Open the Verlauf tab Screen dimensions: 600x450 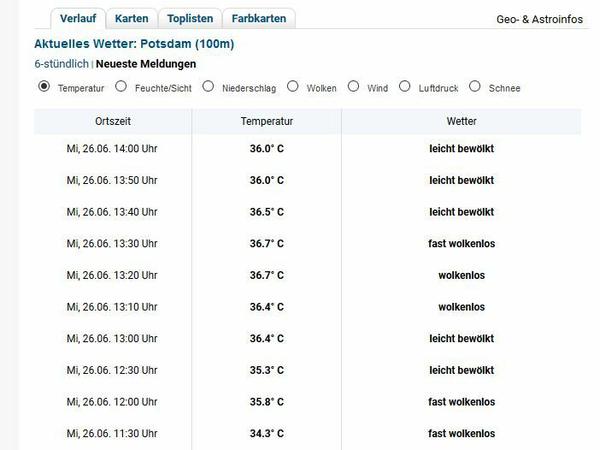pyautogui.click(x=78, y=18)
